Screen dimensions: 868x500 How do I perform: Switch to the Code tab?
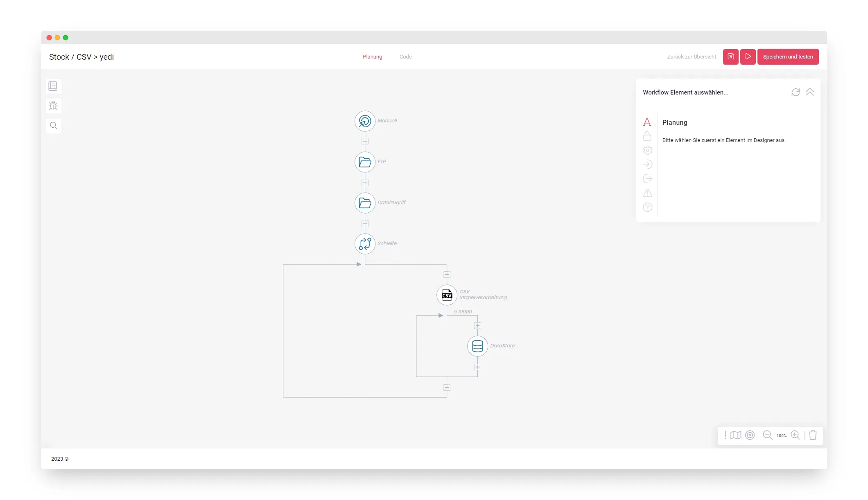pyautogui.click(x=405, y=57)
